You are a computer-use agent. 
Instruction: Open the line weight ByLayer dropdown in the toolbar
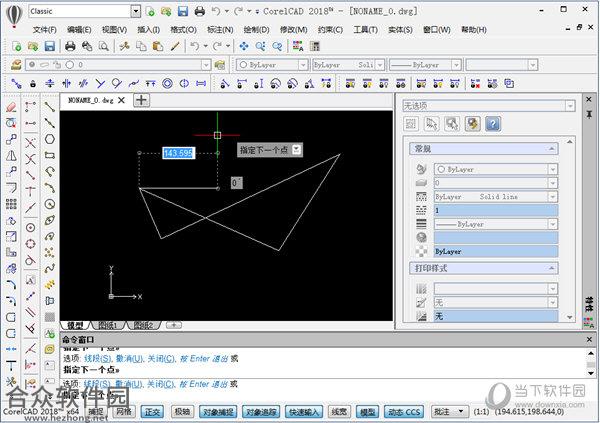pyautogui.click(x=456, y=65)
